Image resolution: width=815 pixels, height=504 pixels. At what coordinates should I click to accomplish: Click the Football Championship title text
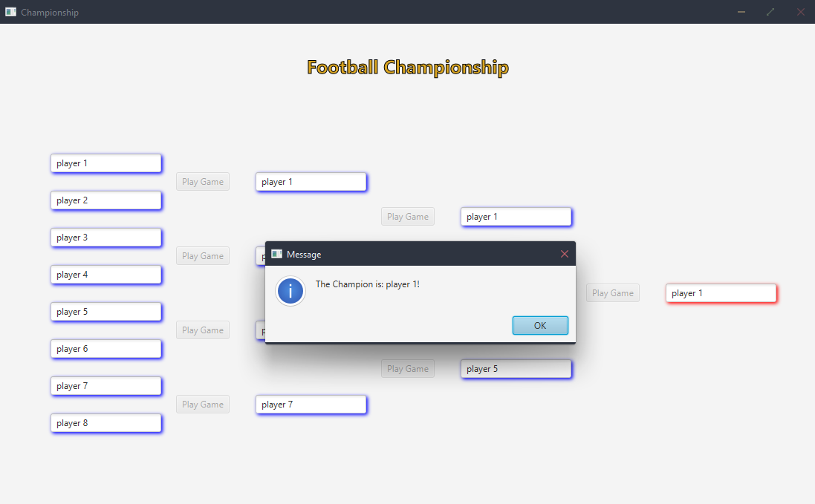click(408, 68)
